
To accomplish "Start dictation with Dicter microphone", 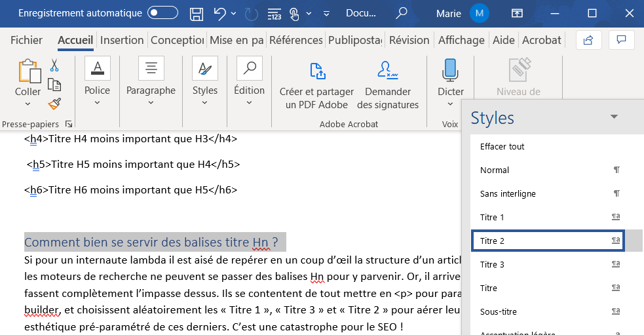I will click(450, 71).
